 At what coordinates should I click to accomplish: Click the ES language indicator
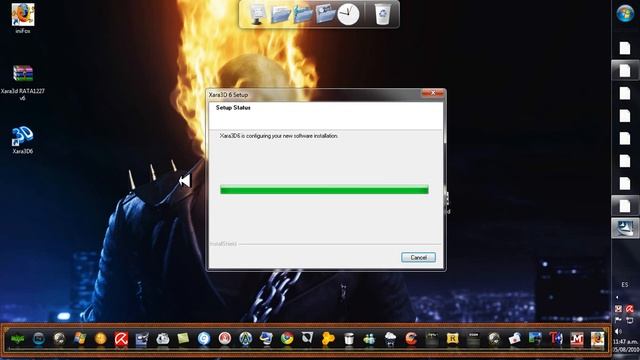tap(625, 284)
